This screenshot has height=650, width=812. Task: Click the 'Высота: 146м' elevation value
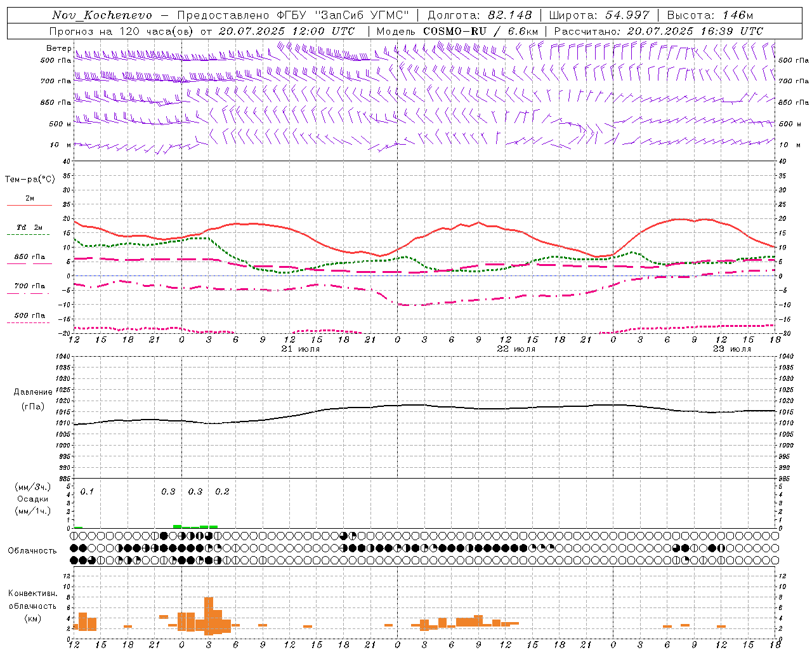click(710, 15)
